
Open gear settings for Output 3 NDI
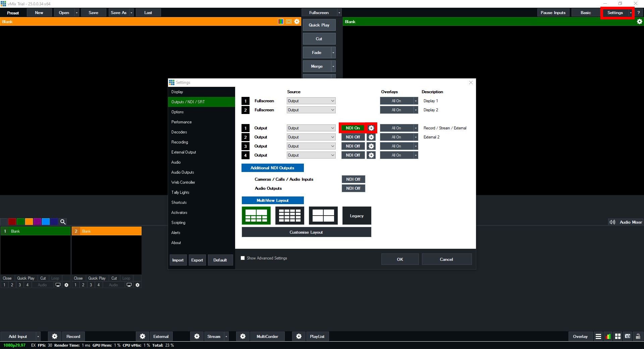tap(371, 146)
